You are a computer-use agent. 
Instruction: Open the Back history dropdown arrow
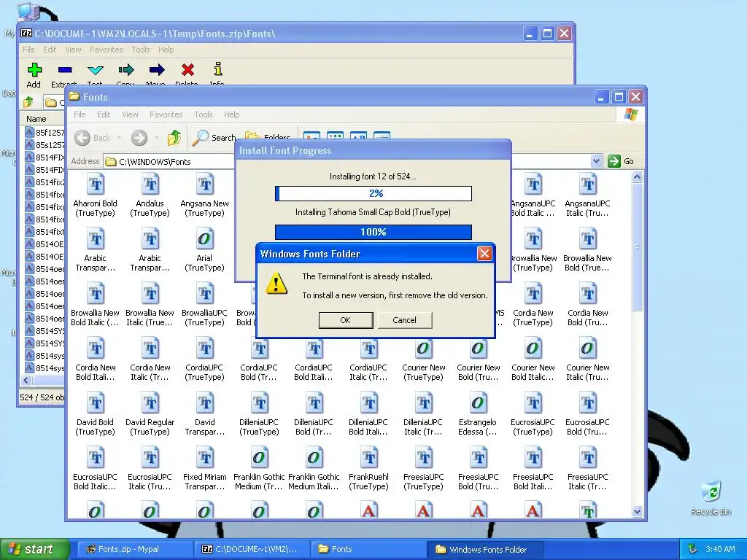point(119,138)
